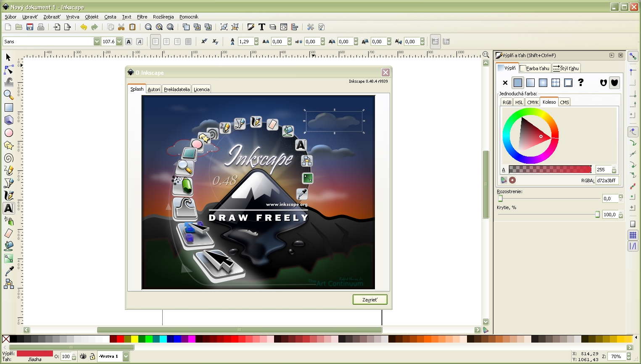Activate the Color dropper tool

8,271
